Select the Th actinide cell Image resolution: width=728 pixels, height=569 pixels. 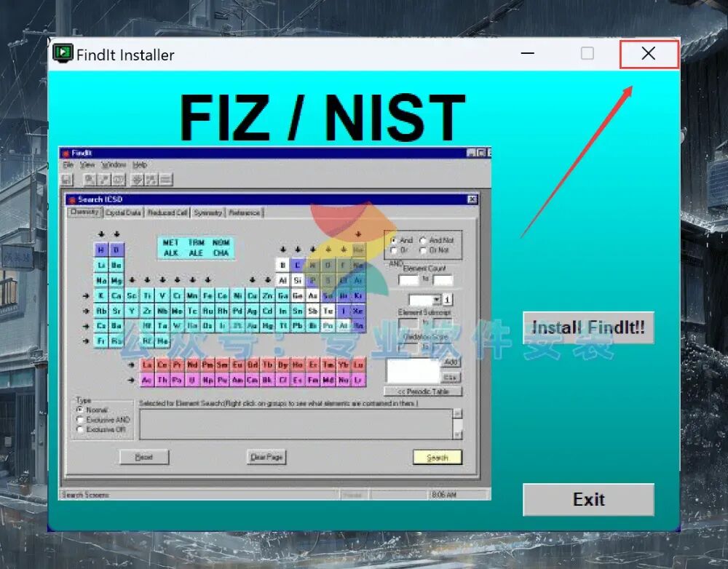pyautogui.click(x=162, y=380)
